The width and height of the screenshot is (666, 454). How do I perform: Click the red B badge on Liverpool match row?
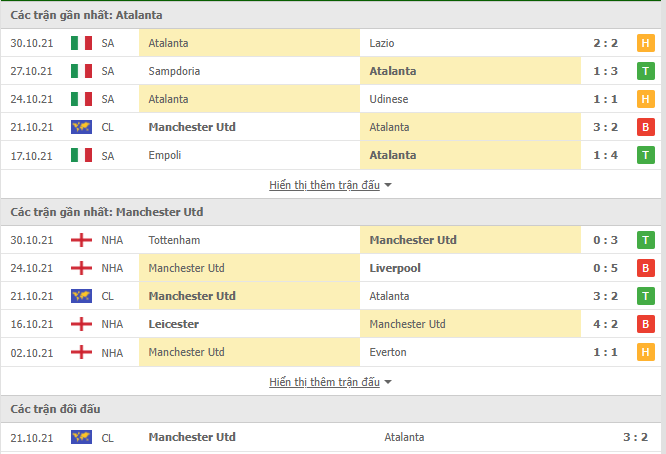645,268
